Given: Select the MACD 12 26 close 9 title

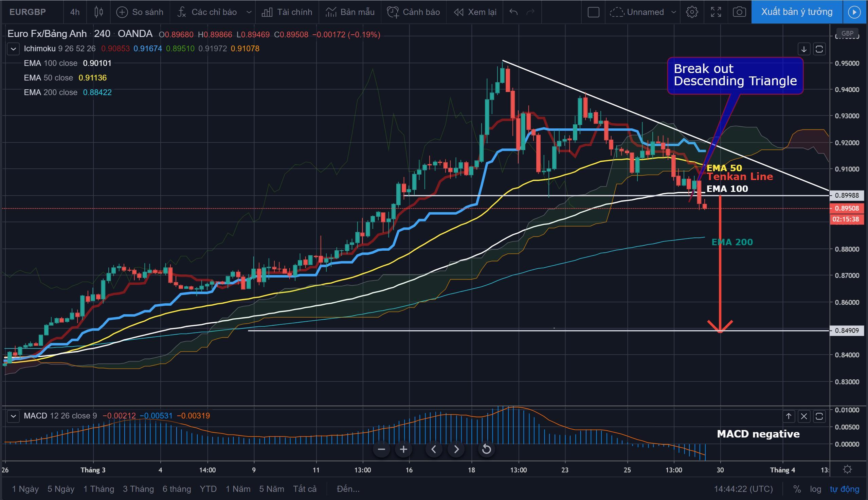Looking at the screenshot, I should (x=60, y=416).
